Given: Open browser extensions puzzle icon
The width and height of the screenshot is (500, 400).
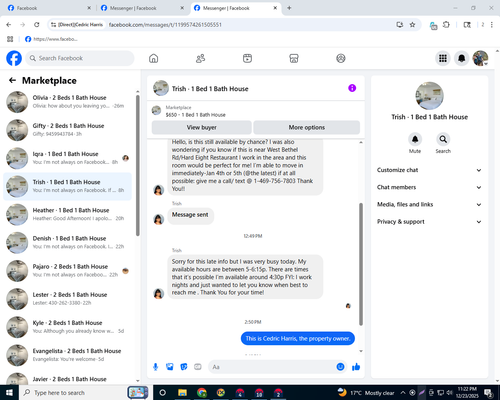Looking at the screenshot, I should [446, 25].
